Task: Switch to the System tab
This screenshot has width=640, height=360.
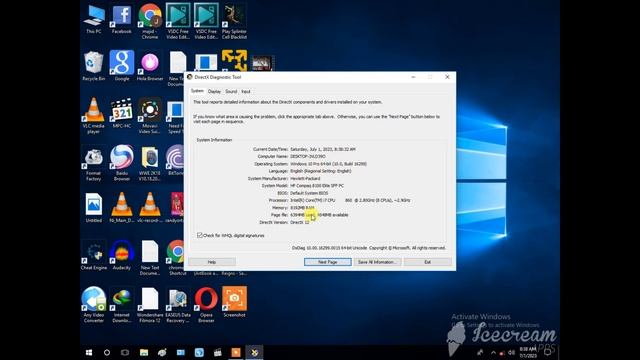Action: pyautogui.click(x=197, y=91)
